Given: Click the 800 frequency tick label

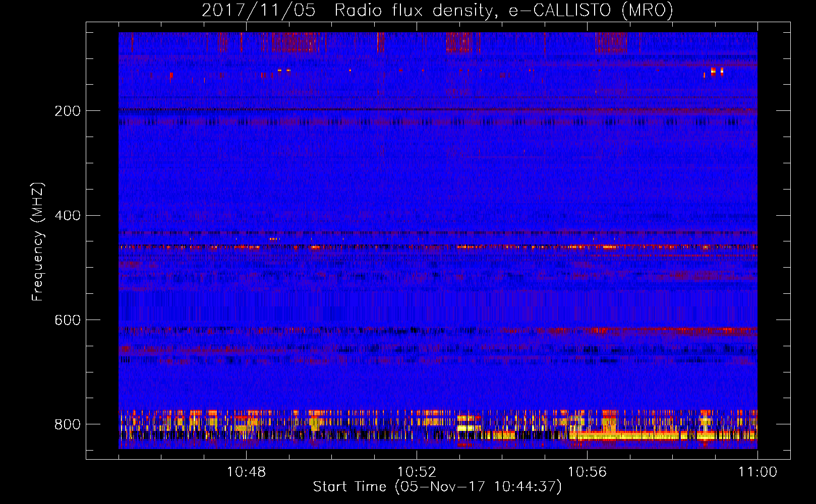Looking at the screenshot, I should pos(68,424).
